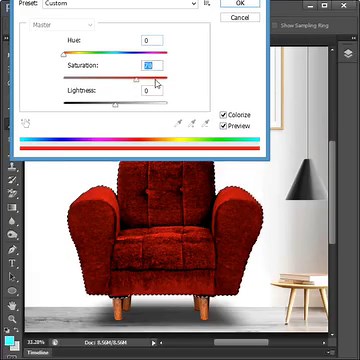Click the foreground cyan color swatch
This screenshot has height=360, width=360.
[9, 340]
